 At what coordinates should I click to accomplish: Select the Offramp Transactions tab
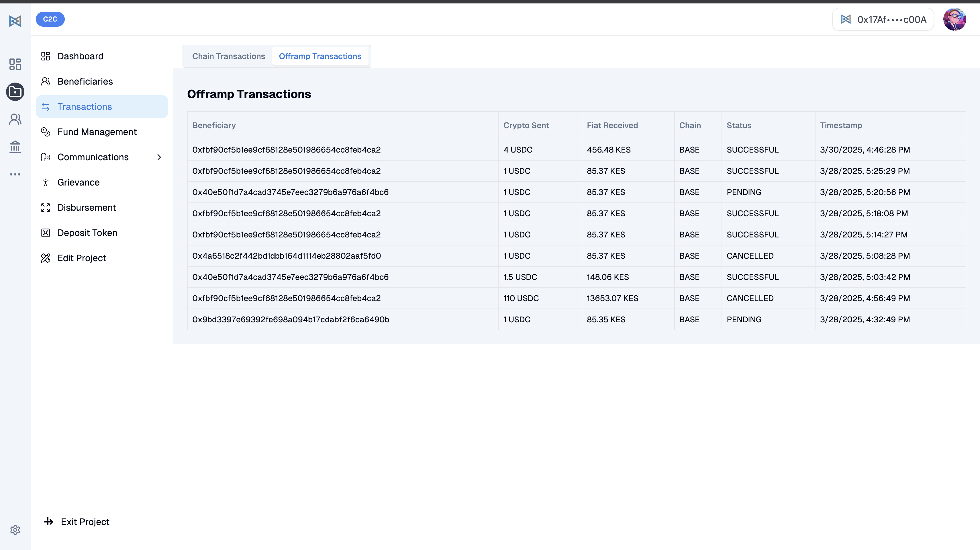320,56
